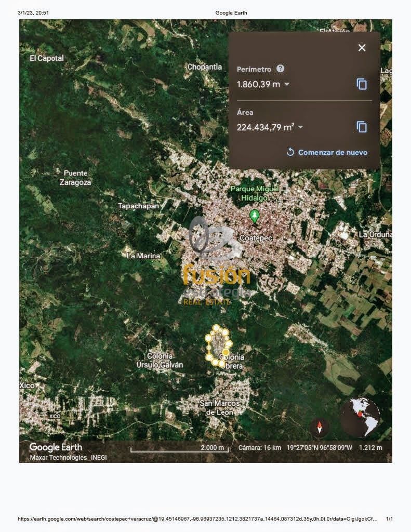The height and width of the screenshot is (532, 411).
Task: Expand the area unit dropdown arrow
Action: pyautogui.click(x=300, y=127)
